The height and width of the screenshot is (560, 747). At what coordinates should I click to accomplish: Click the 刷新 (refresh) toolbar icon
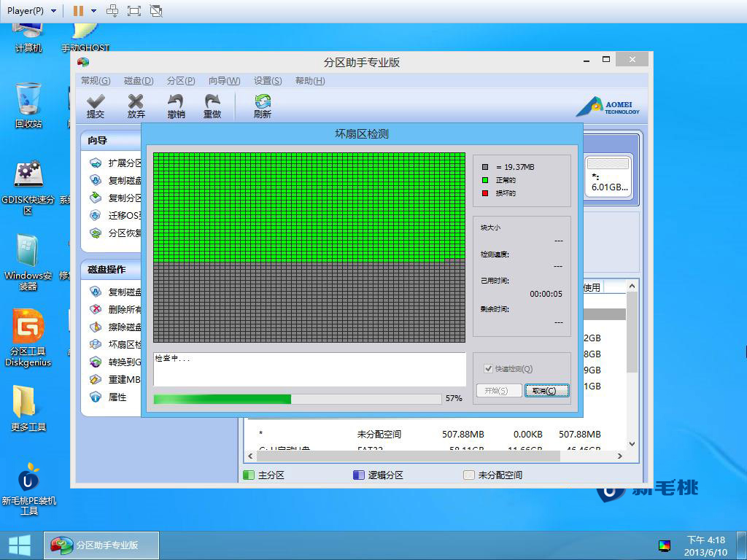(263, 106)
